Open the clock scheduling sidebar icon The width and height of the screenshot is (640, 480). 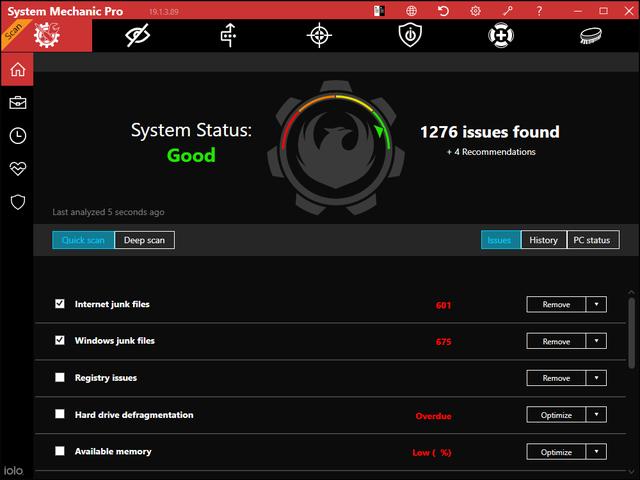[18, 136]
